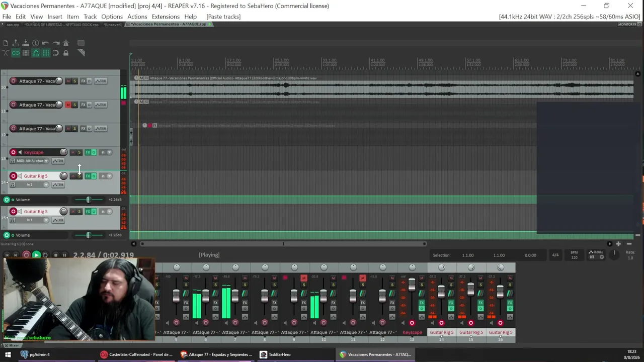Screen dimensions: 644x362
Task: Open trim envelope button on track 12
Action: 101,129
